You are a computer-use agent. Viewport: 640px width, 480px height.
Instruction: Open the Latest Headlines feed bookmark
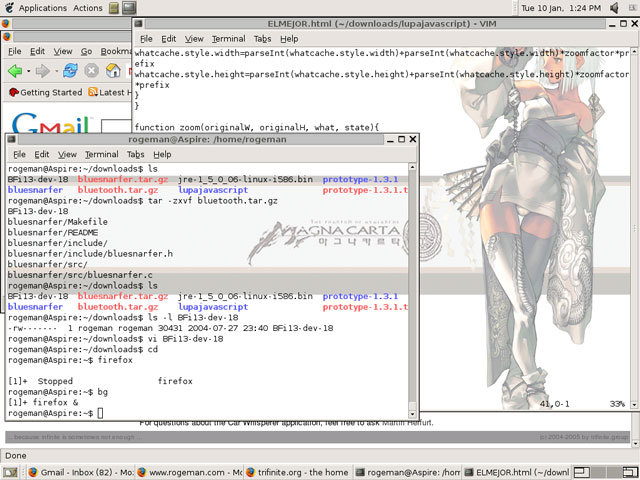point(110,92)
